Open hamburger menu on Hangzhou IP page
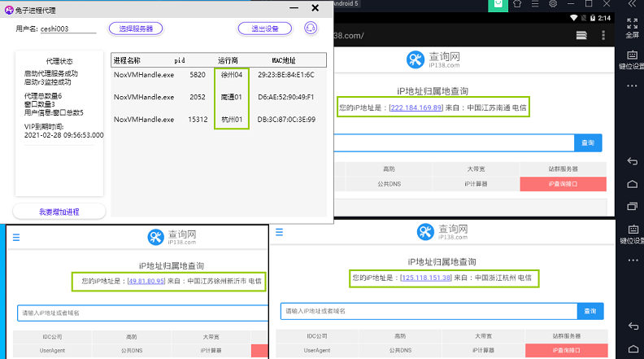Screen dimensions: 644x359 tap(279, 232)
